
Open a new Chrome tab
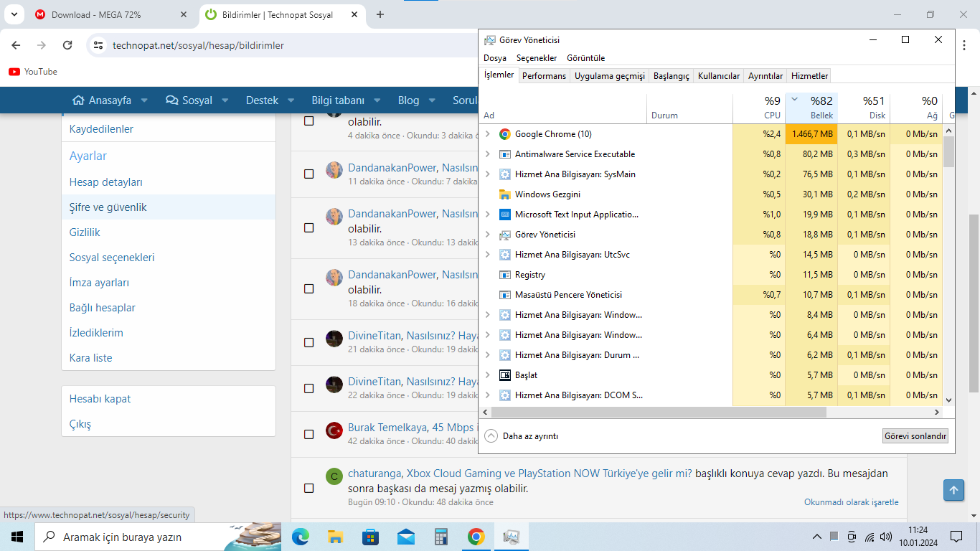(x=380, y=14)
